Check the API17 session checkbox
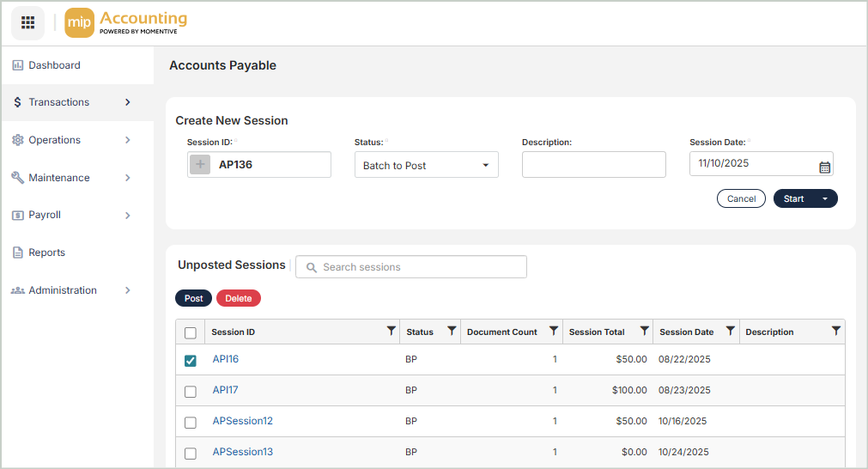Screen dimensions: 868x469 coord(191,392)
